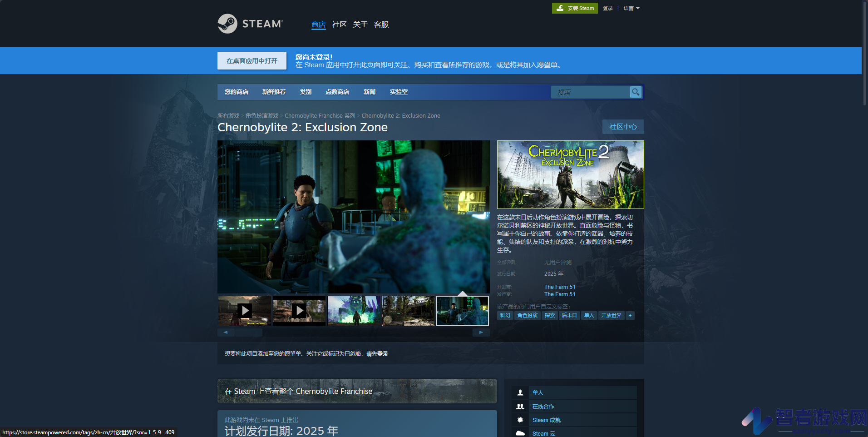Click the 登录 login link
This screenshot has height=437, width=868.
click(608, 8)
